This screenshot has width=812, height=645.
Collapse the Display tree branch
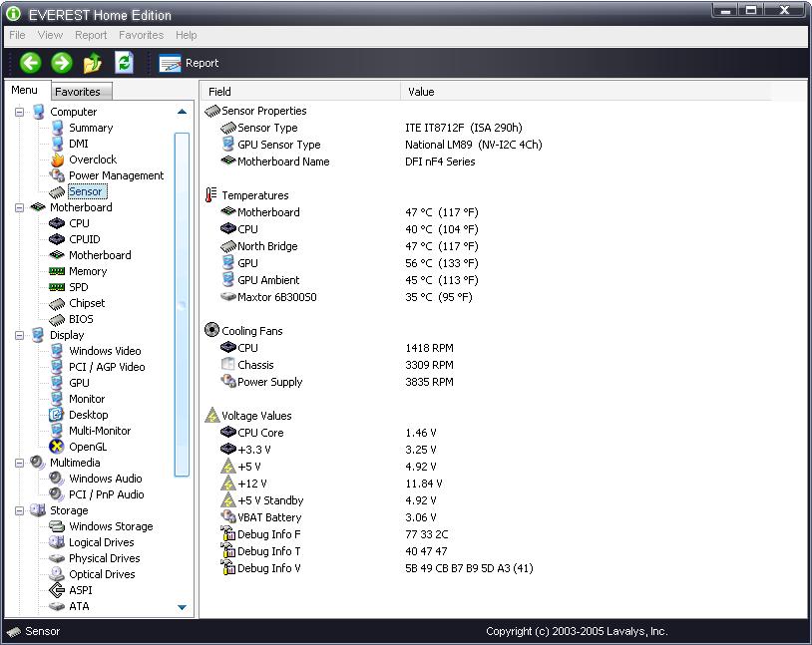point(19,335)
